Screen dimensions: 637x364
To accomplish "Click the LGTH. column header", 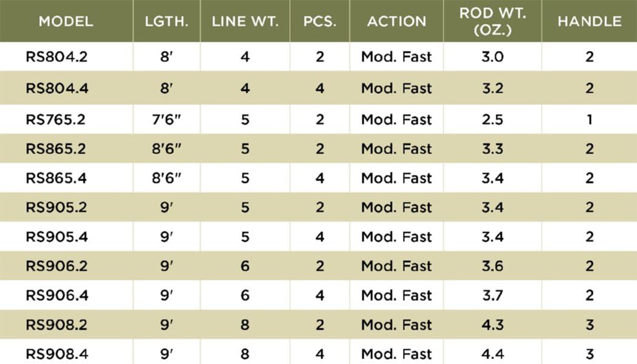I will 167,22.
